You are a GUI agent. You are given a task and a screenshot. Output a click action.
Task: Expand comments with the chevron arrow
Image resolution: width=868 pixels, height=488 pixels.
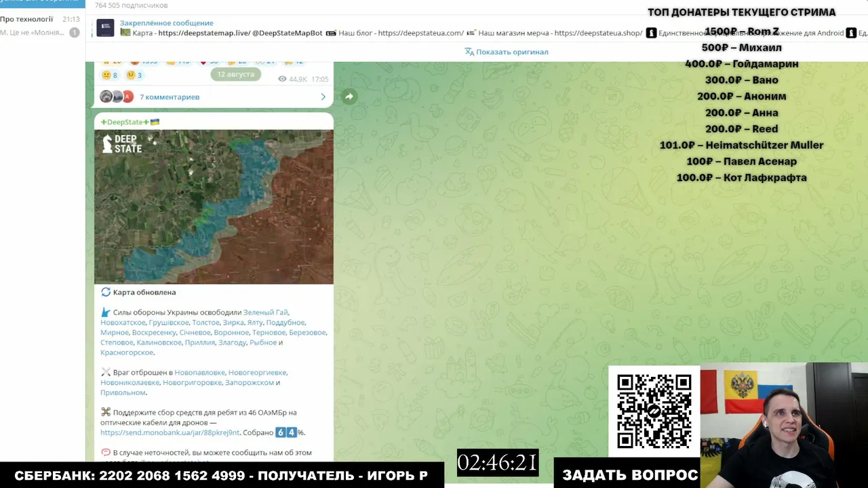click(323, 97)
